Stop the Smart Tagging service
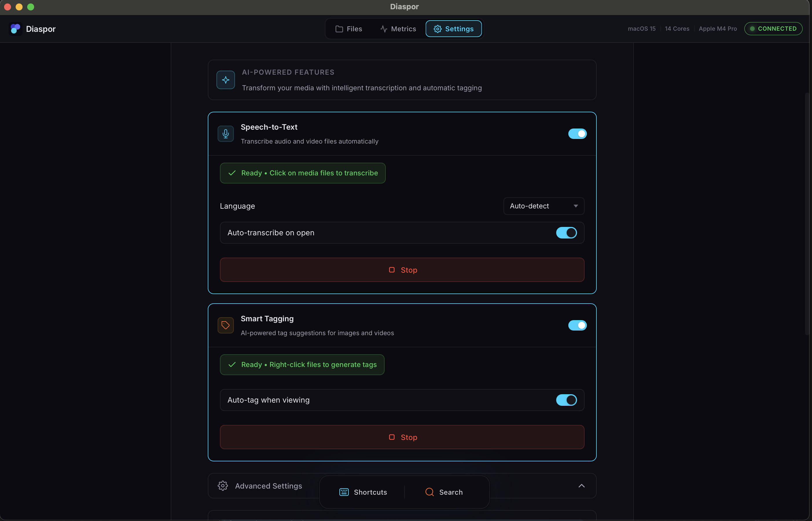This screenshot has width=812, height=521. [x=402, y=437]
